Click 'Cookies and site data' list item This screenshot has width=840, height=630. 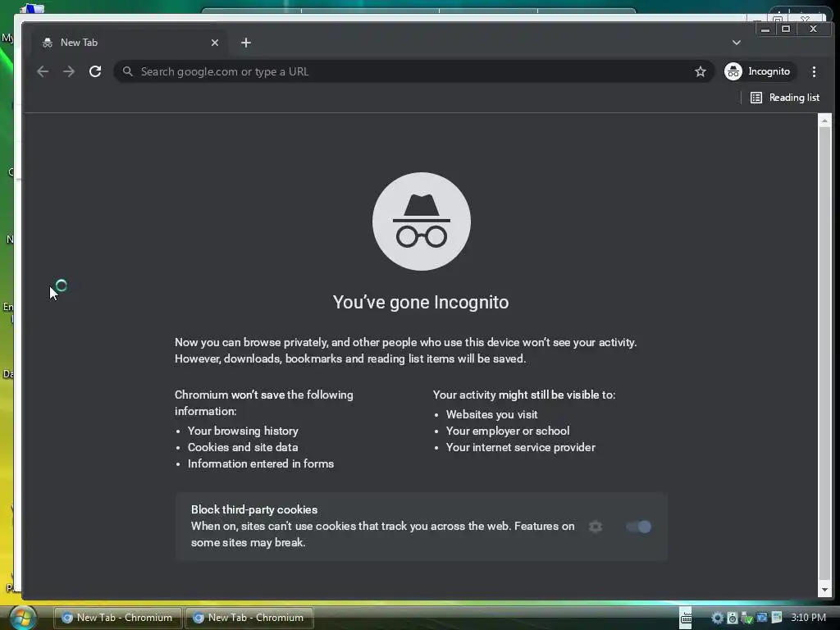[x=243, y=447]
